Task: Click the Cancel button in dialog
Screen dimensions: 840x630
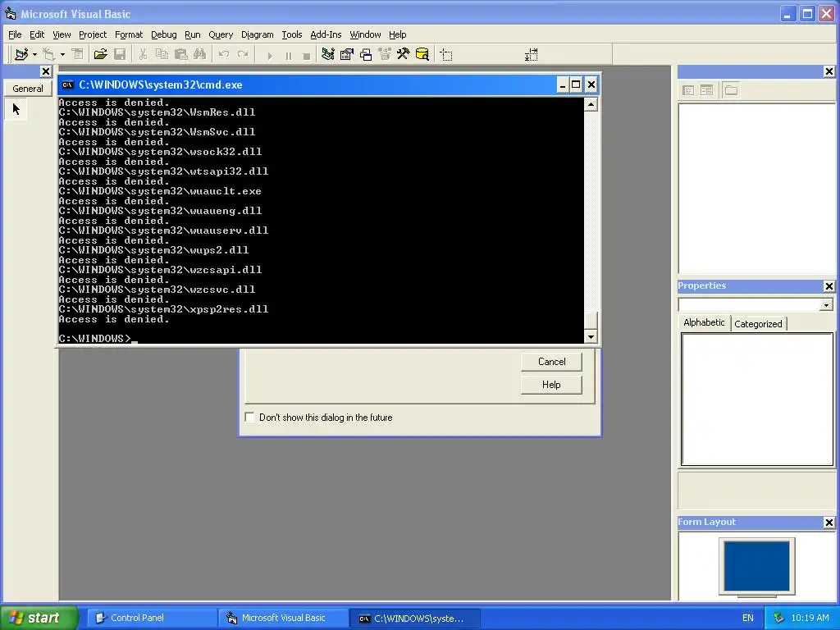Action: [551, 362]
